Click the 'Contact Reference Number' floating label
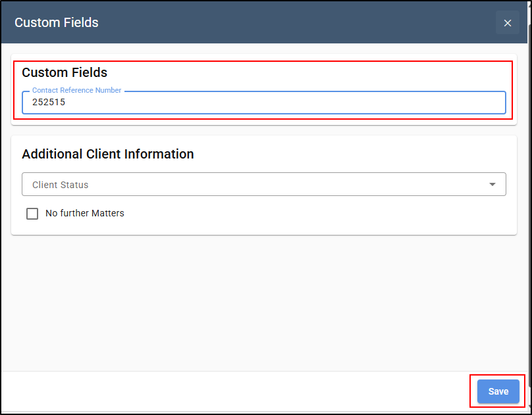Viewport: 532px width, 415px height. point(76,90)
